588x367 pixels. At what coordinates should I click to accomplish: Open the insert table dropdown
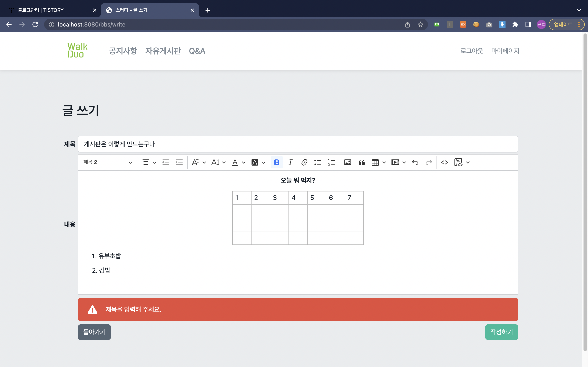click(378, 162)
